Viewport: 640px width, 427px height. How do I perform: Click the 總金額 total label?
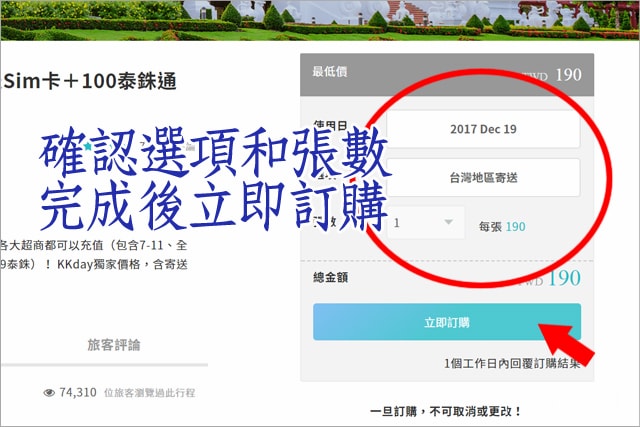pyautogui.click(x=330, y=278)
